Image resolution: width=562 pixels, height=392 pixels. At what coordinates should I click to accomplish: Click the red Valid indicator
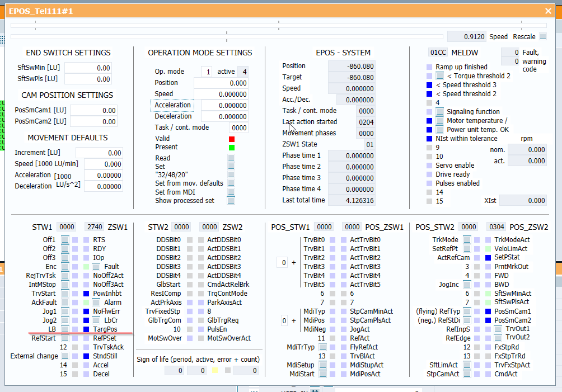tap(232, 139)
